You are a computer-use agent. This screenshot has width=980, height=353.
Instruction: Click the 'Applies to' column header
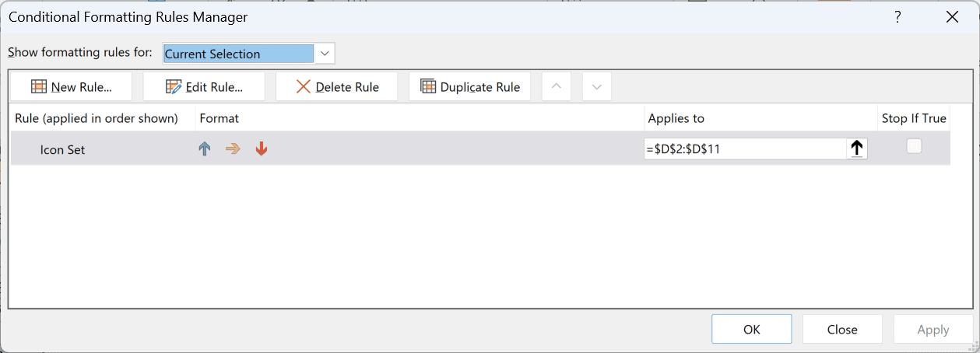[676, 118]
